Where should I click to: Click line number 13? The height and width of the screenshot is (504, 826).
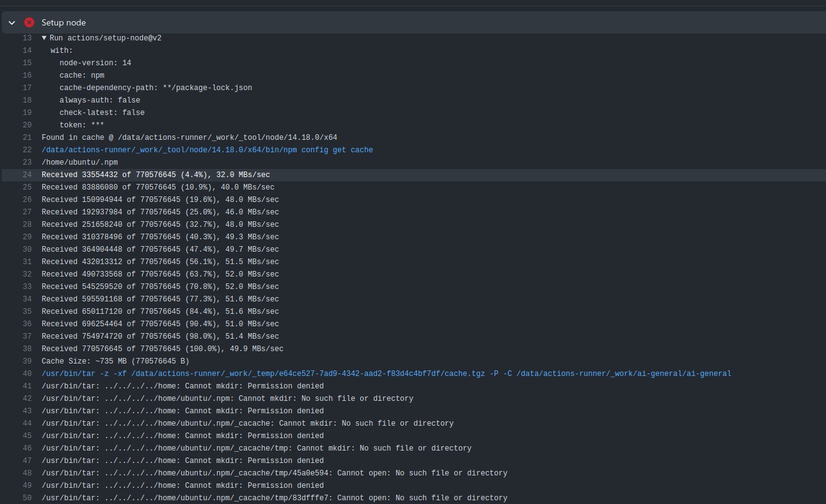pos(27,37)
